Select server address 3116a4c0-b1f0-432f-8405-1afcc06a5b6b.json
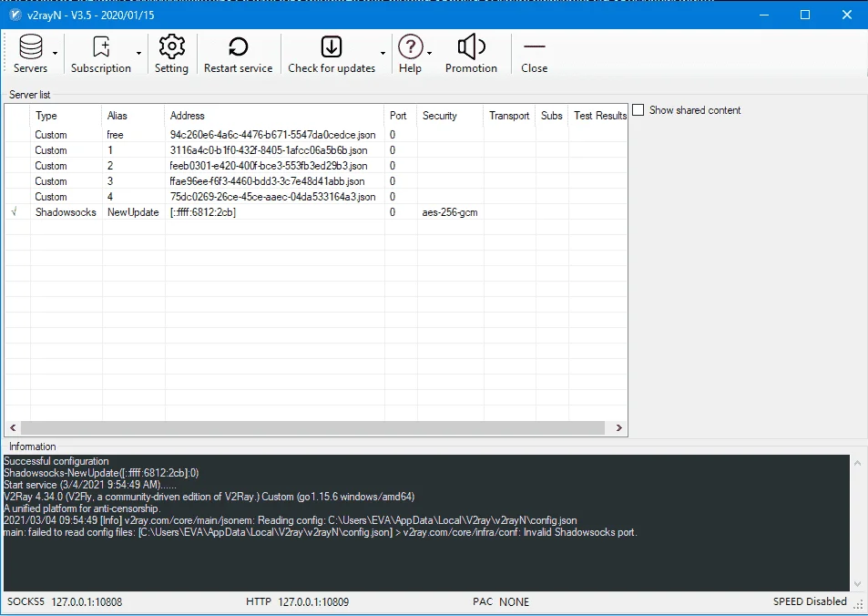 coord(269,150)
